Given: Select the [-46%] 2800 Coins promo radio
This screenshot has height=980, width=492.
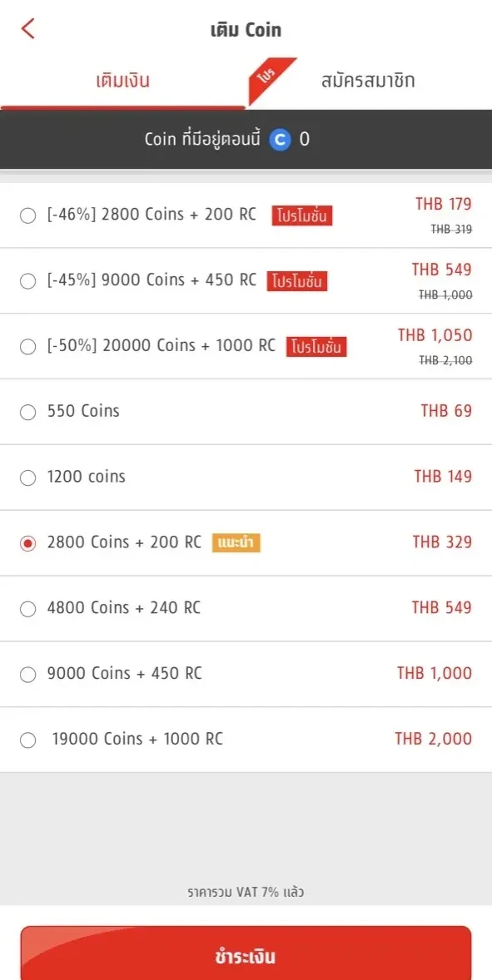Looking at the screenshot, I should [x=27, y=215].
